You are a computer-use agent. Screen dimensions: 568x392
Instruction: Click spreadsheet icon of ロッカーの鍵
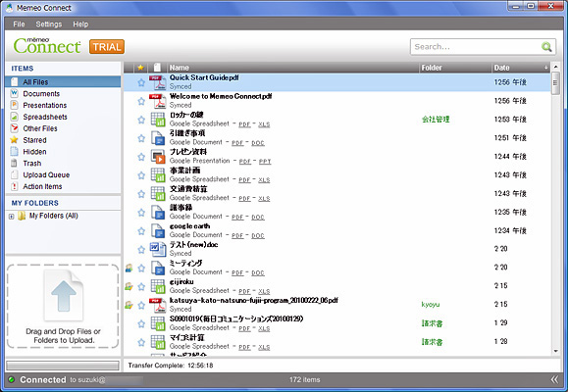click(x=158, y=120)
